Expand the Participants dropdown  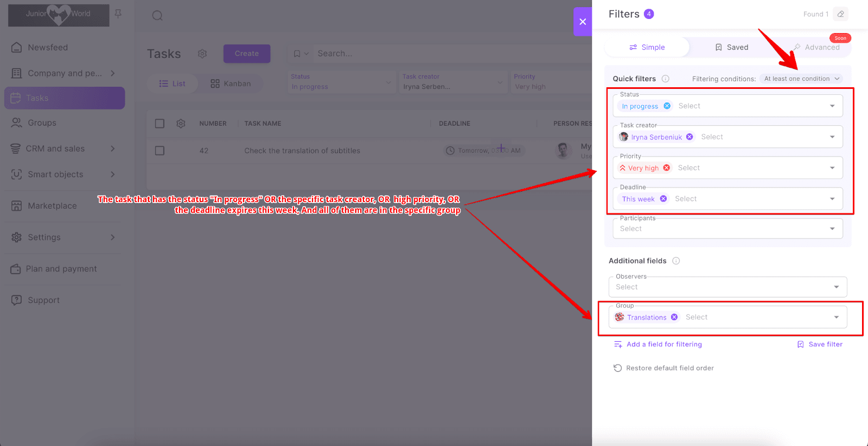832,229
